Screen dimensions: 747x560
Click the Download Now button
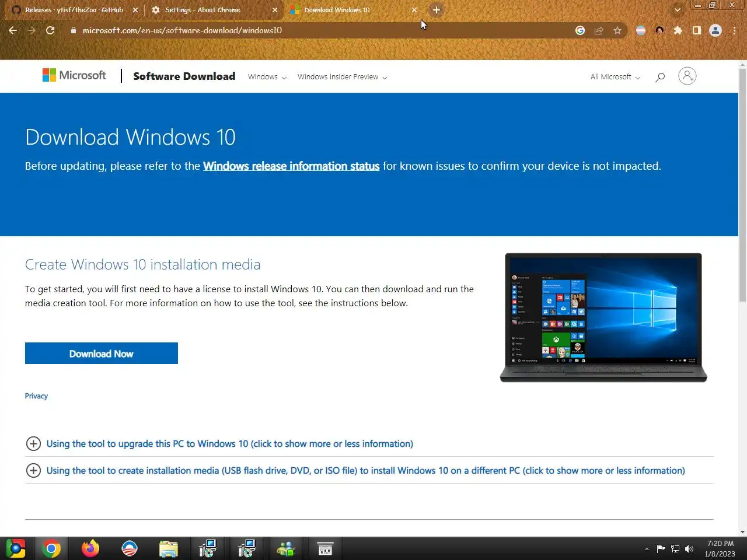pyautogui.click(x=102, y=353)
